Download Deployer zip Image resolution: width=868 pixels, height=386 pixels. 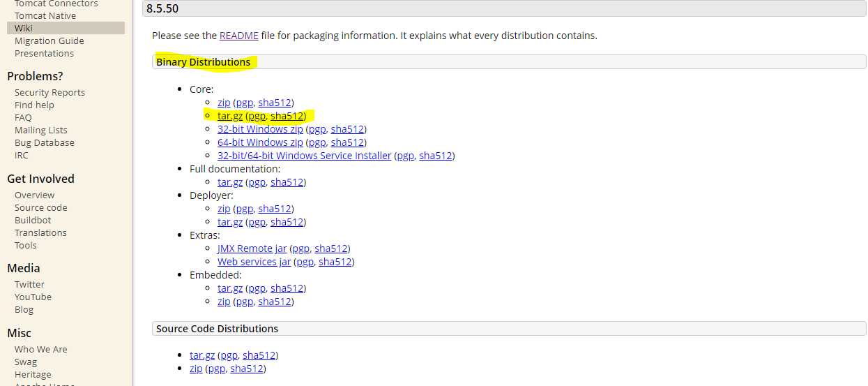pos(224,209)
